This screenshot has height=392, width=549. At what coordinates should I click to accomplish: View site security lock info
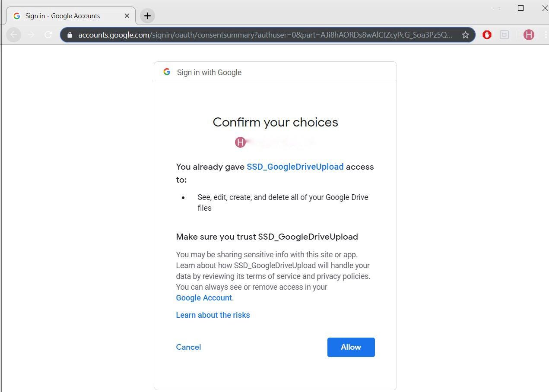pyautogui.click(x=70, y=35)
